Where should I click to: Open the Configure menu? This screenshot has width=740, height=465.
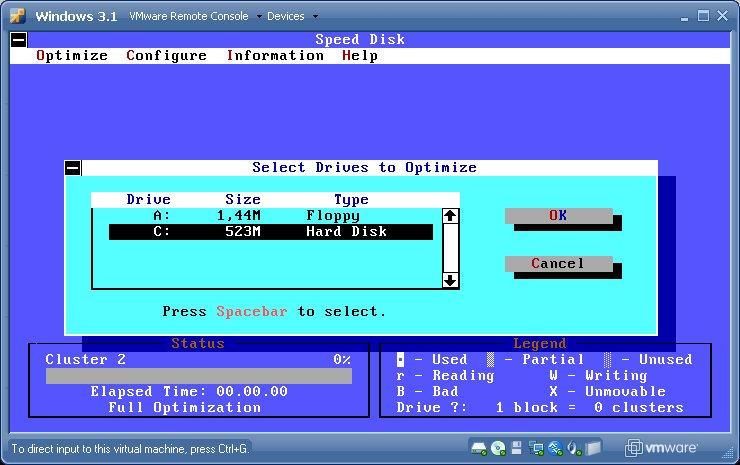(x=166, y=56)
